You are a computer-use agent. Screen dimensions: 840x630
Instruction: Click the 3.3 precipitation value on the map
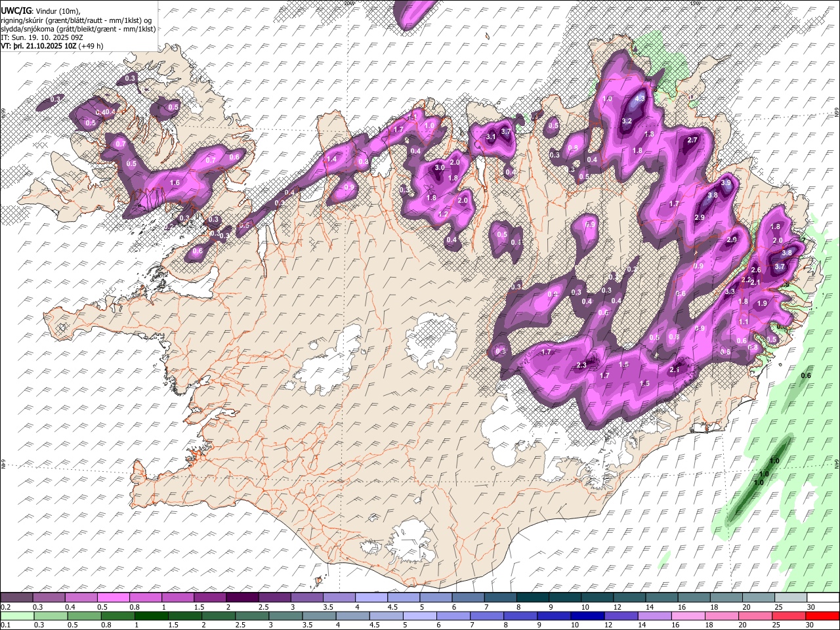click(730, 292)
